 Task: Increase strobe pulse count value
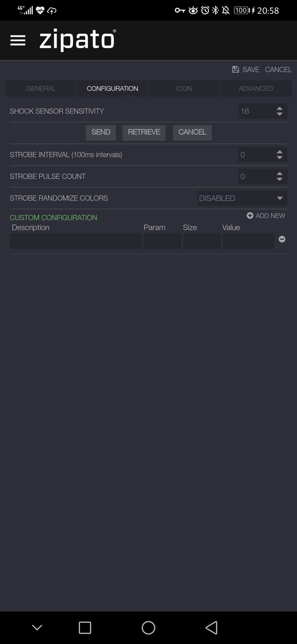point(280,174)
